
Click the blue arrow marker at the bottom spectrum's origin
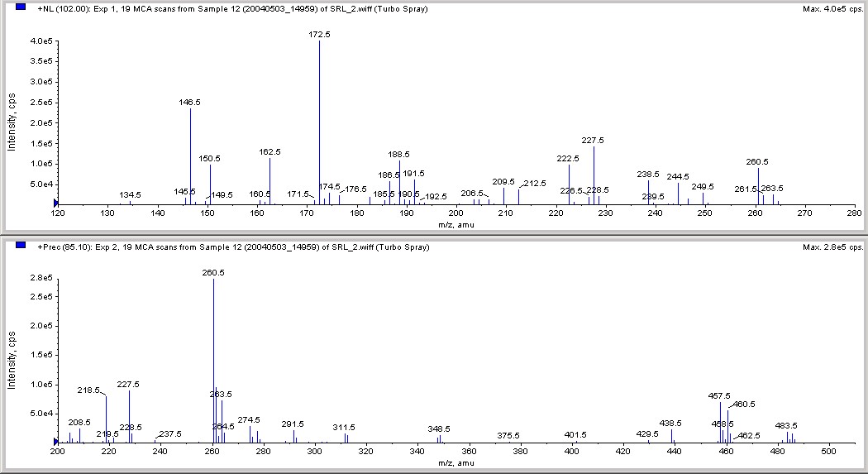point(55,442)
